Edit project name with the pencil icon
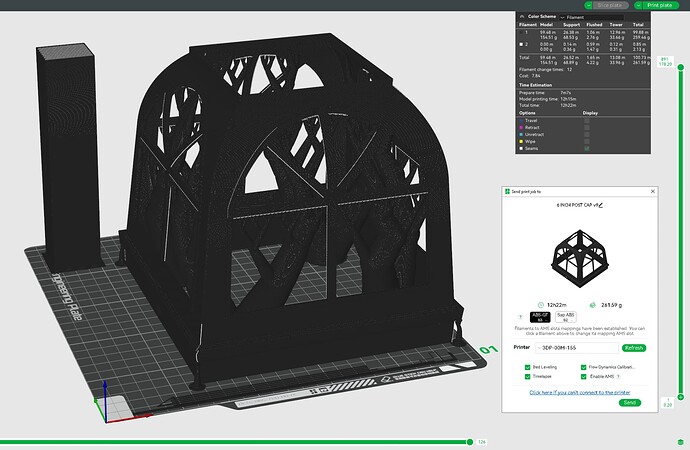This screenshot has height=450, width=690. tap(601, 205)
